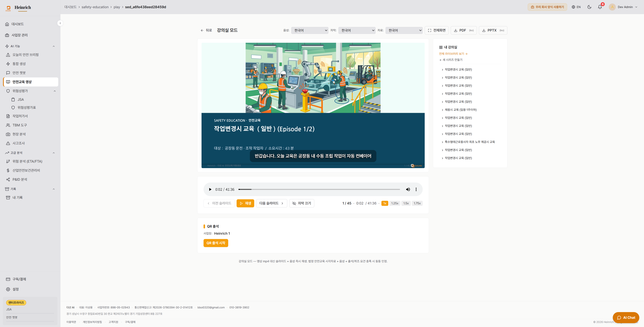Open 통합 생성 in the sidebar
Image resolution: width=644 pixels, height=327 pixels.
(x=31, y=64)
